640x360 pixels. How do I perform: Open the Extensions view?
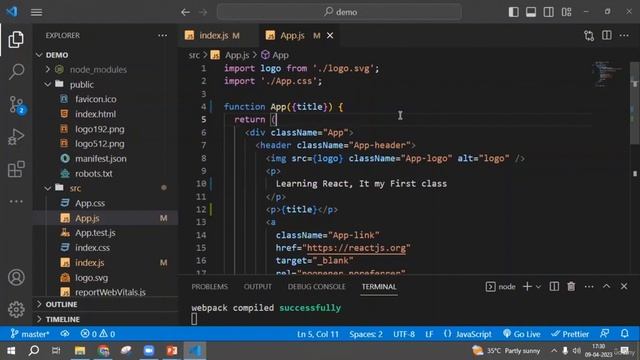(16, 169)
